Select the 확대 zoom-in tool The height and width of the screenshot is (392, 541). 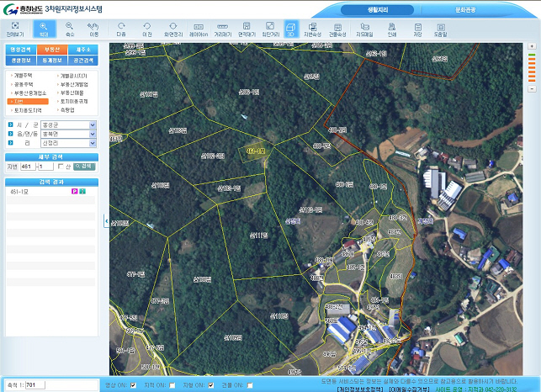tap(43, 29)
